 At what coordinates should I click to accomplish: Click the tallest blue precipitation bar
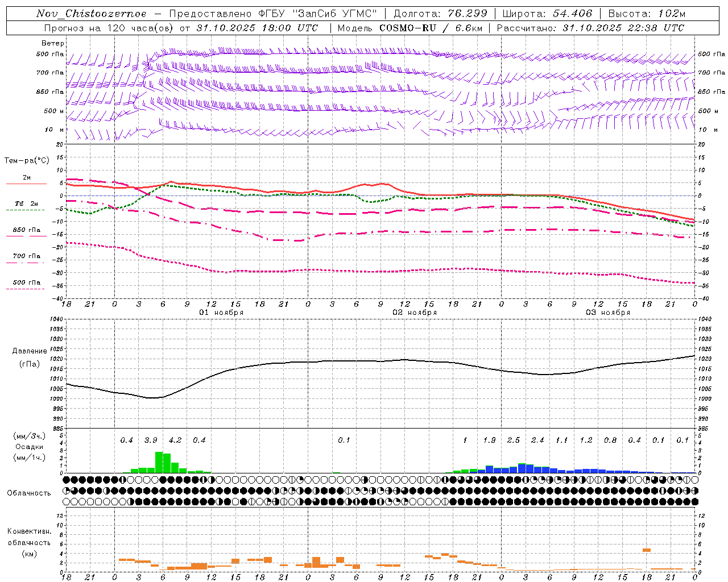[x=522, y=469]
